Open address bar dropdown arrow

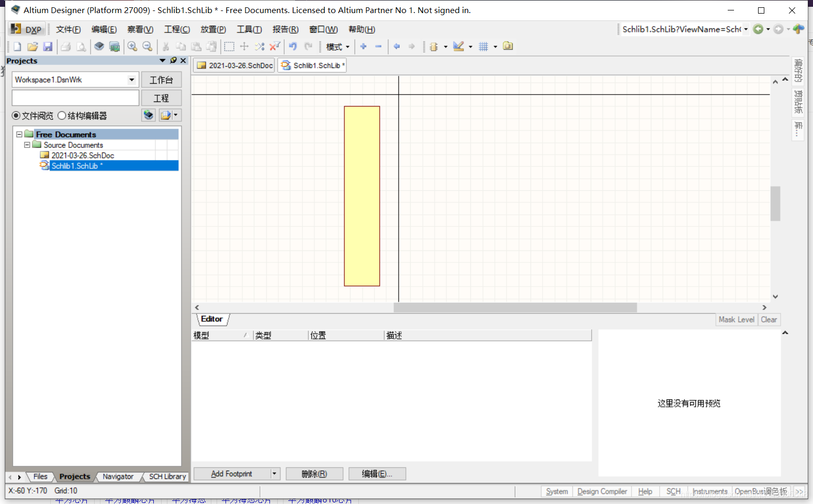point(746,29)
